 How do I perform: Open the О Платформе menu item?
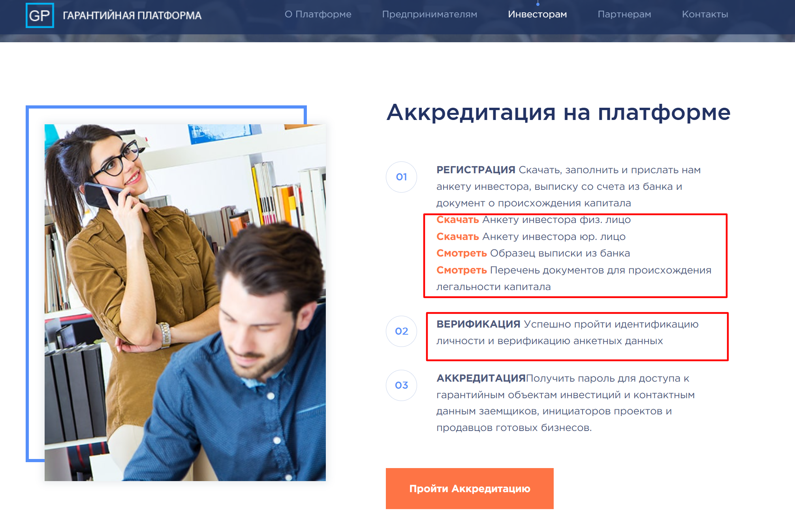pyautogui.click(x=318, y=14)
